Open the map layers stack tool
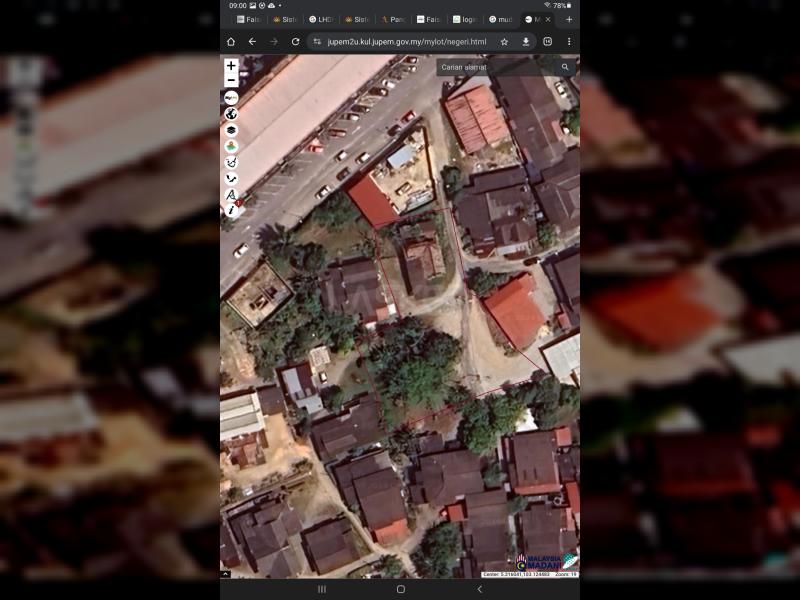 tap(231, 130)
